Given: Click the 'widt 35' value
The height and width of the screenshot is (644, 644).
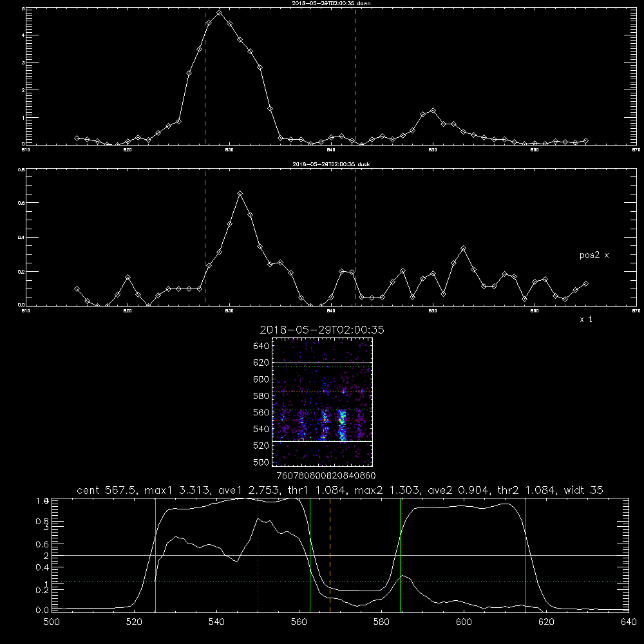Looking at the screenshot, I should [583, 490].
